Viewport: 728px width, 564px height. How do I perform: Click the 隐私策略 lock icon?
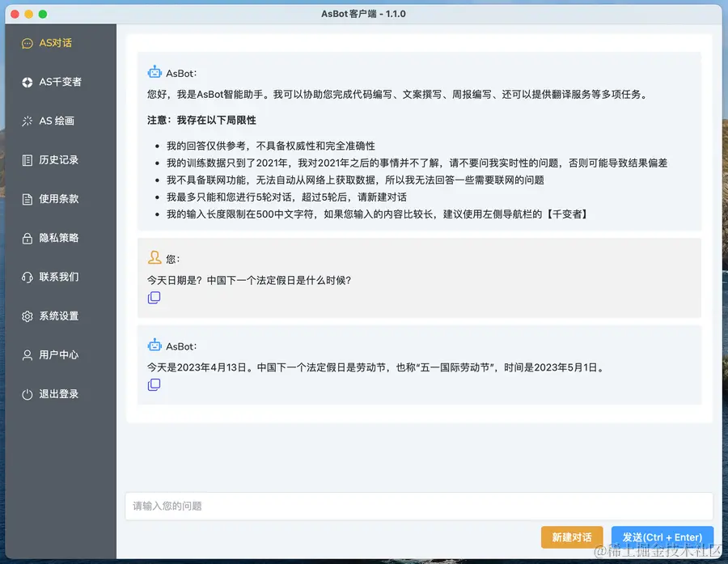point(28,239)
